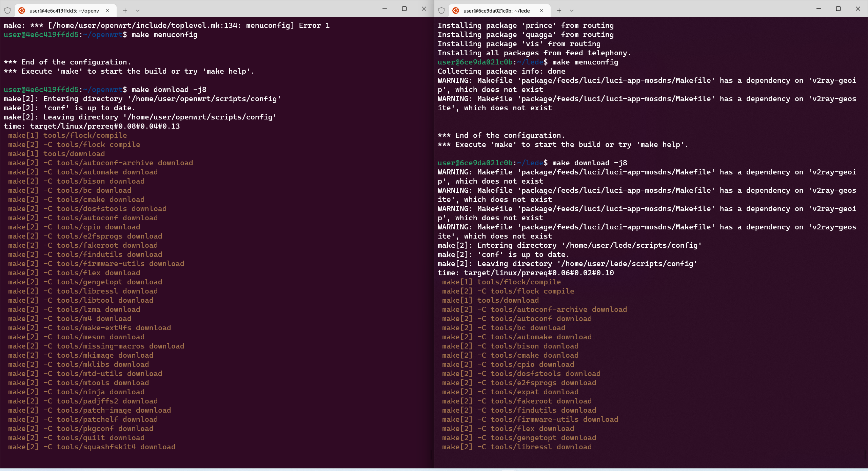The width and height of the screenshot is (868, 471).
Task: Select the user@4e6c419ffdd5 ~/openwrt tab
Action: [64, 11]
